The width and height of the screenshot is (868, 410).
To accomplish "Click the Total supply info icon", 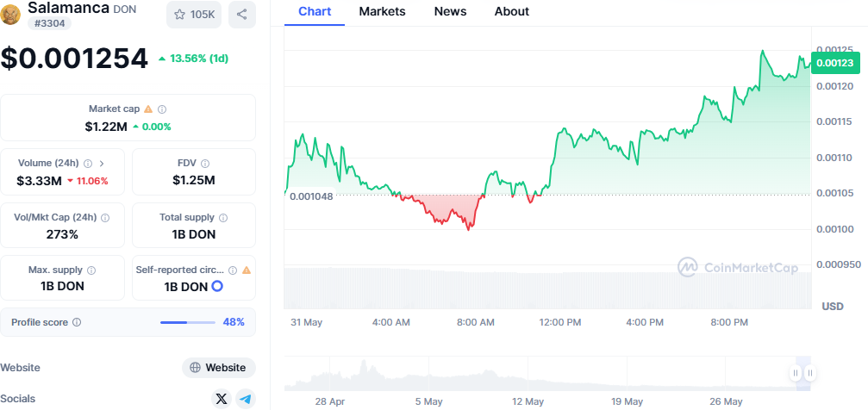I will point(223,218).
